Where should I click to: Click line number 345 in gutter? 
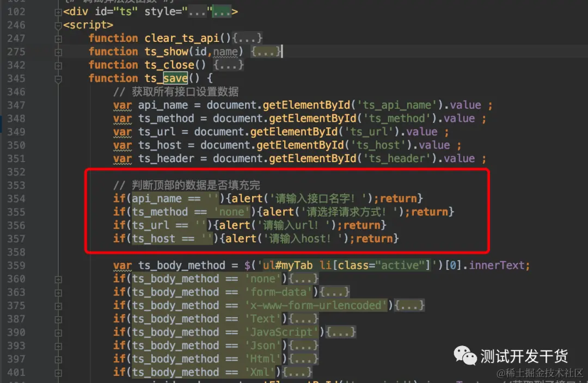[x=16, y=78]
